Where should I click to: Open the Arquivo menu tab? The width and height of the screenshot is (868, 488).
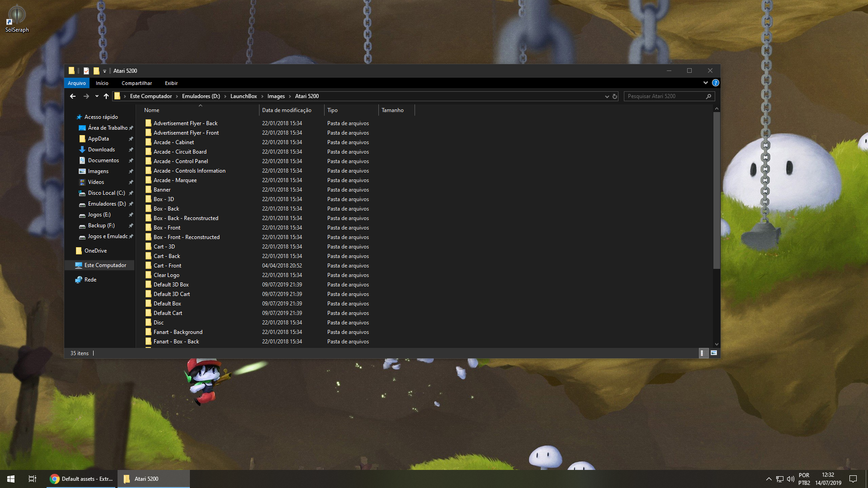[x=77, y=83]
